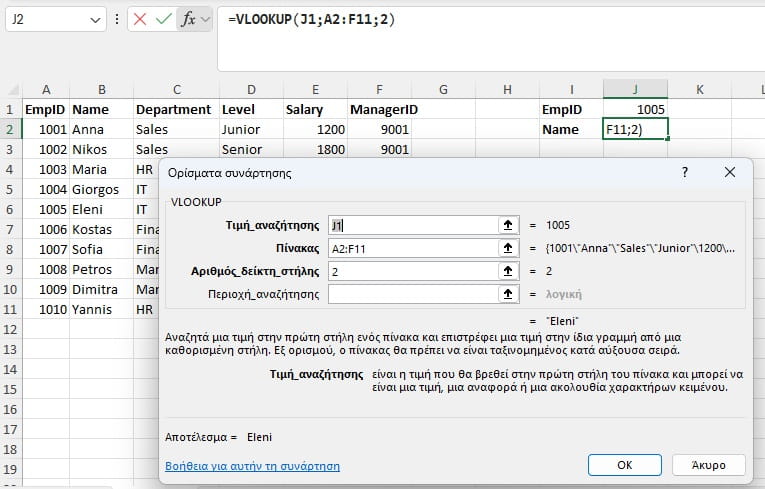Click the Level header cell

point(251,109)
